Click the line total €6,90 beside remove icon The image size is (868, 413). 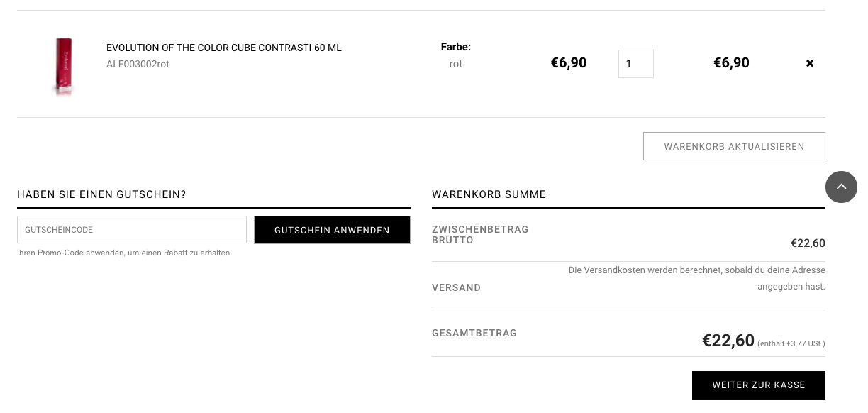(x=731, y=63)
